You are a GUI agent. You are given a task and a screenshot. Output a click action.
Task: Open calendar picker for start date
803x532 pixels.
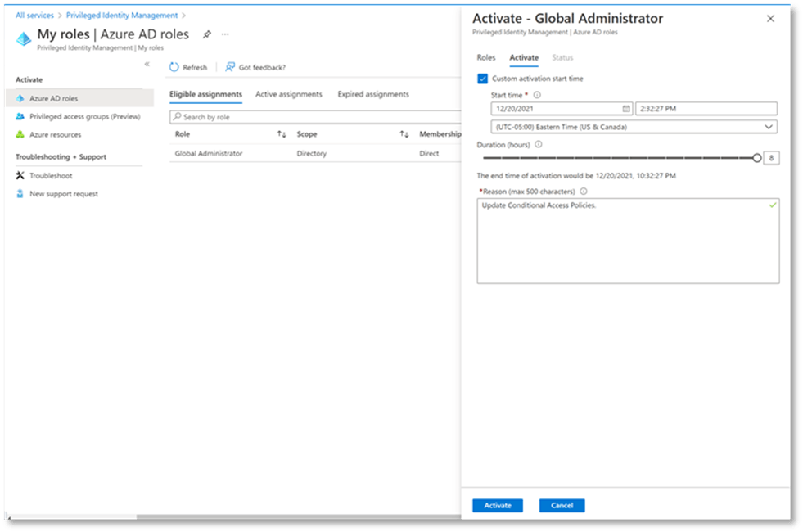pos(626,109)
